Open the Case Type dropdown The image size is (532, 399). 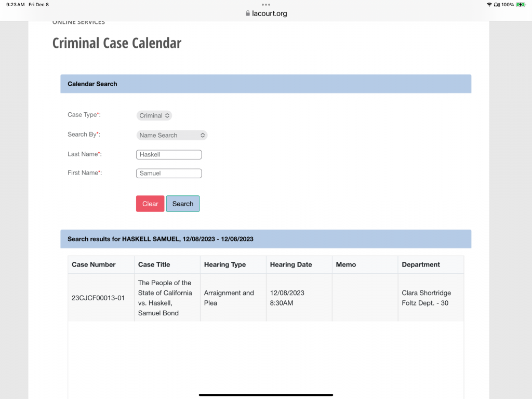tap(155, 115)
